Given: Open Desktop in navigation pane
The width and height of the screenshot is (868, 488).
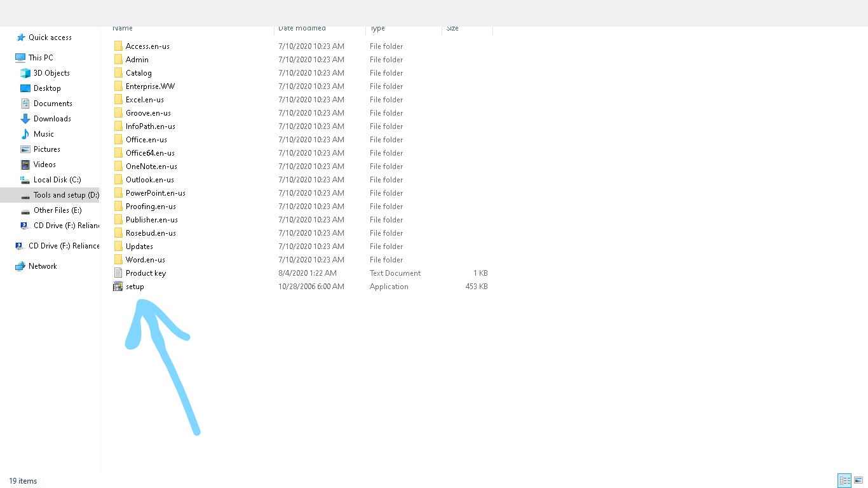Looking at the screenshot, I should (47, 88).
